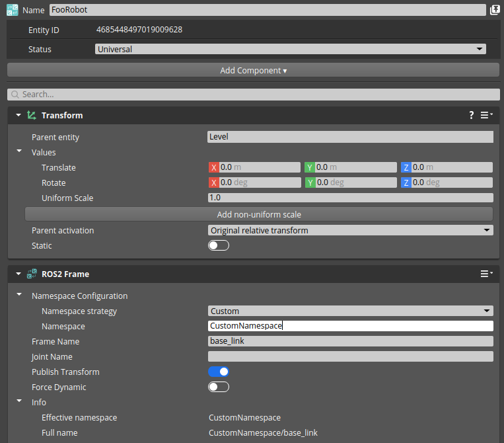
Task: Click the Uniform Scale value field
Action: 350,198
